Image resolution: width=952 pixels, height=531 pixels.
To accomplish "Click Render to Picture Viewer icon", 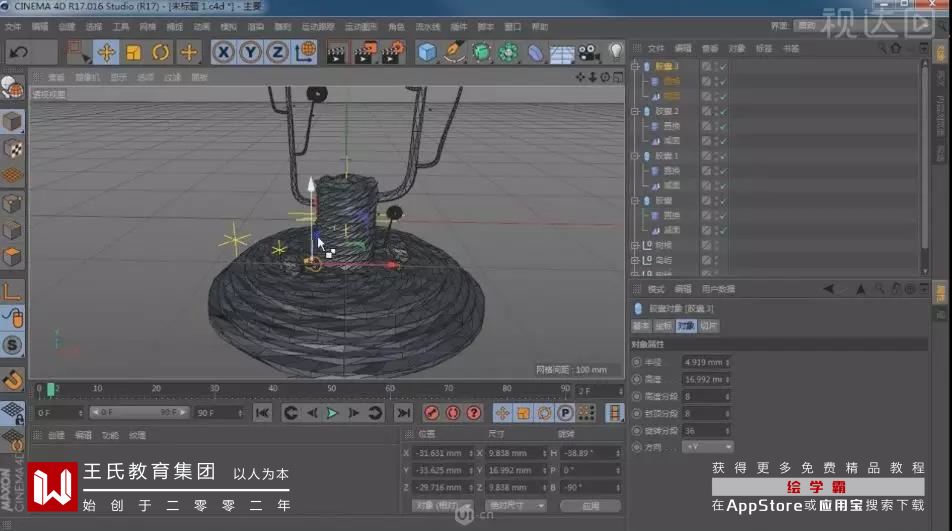I will [365, 52].
